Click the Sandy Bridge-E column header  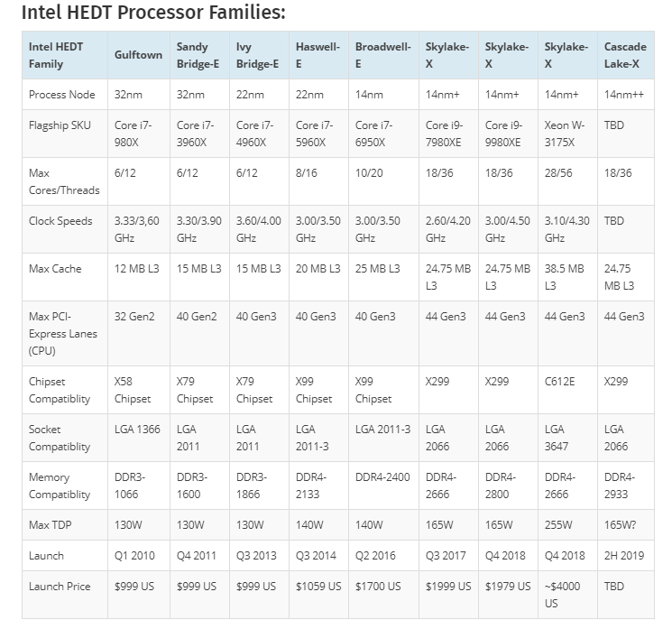(x=198, y=55)
